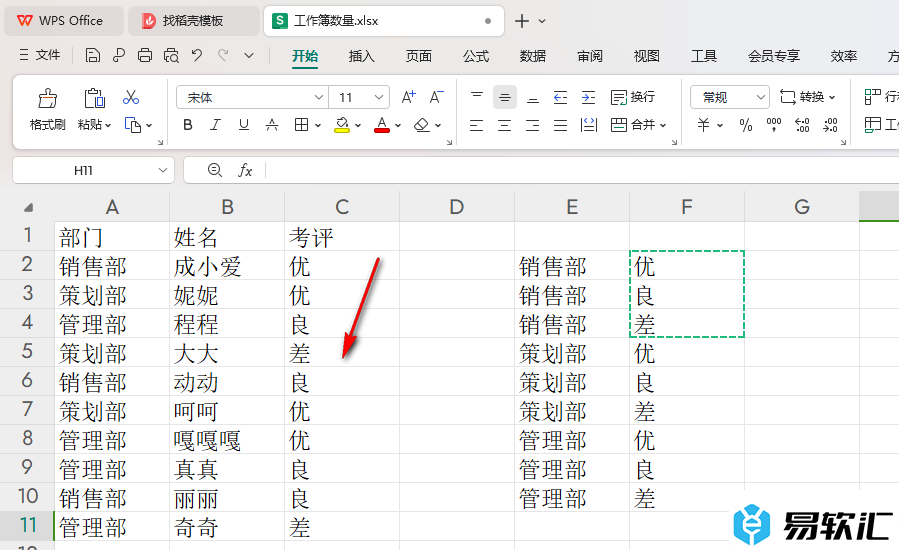Switch to the 审阅 Review tab
899x550 pixels.
click(x=590, y=56)
